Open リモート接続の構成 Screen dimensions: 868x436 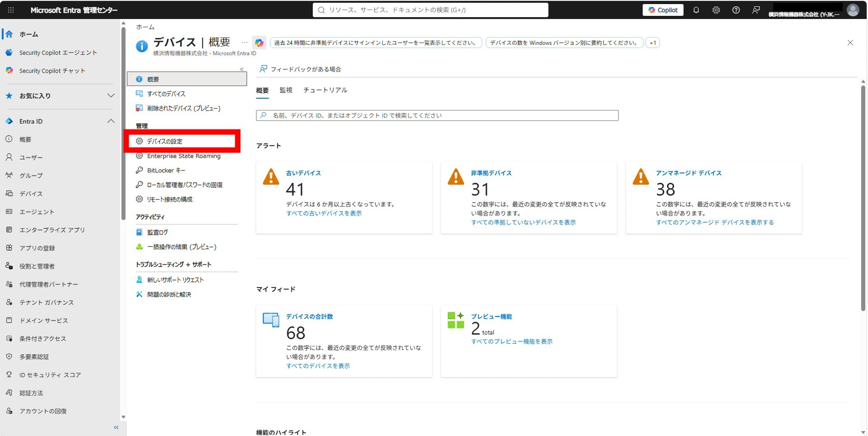(170, 199)
